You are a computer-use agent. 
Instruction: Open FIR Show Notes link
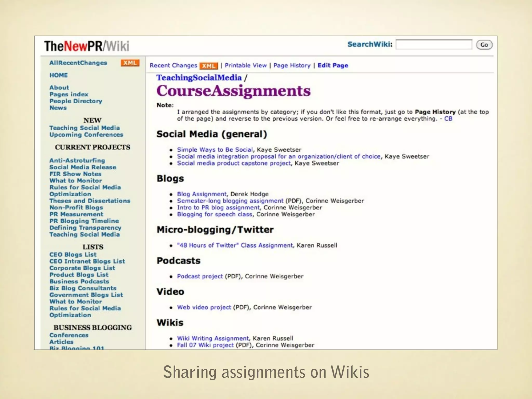pyautogui.click(x=75, y=174)
